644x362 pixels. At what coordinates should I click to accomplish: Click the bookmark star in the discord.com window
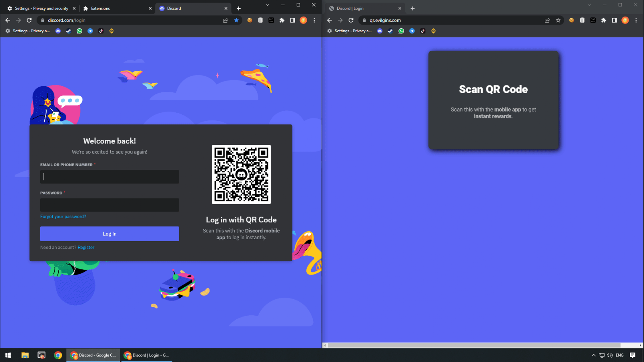coord(236,20)
